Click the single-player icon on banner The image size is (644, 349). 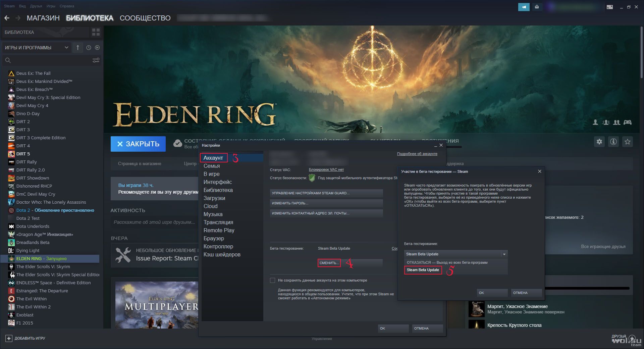(x=595, y=122)
